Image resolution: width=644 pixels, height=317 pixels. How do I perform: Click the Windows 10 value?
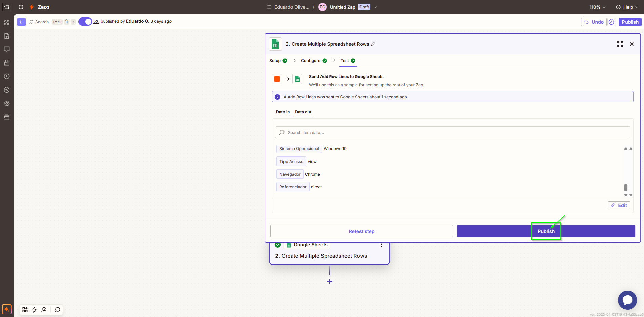click(x=335, y=149)
